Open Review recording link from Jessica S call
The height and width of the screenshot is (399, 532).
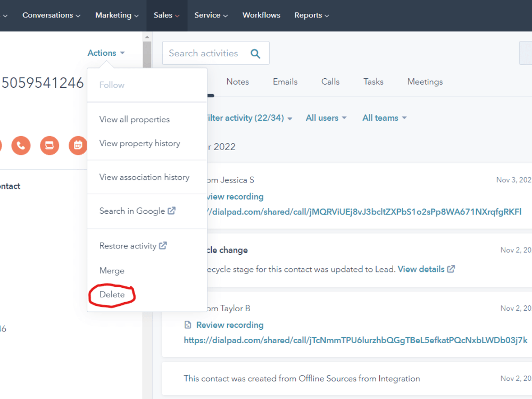235,196
